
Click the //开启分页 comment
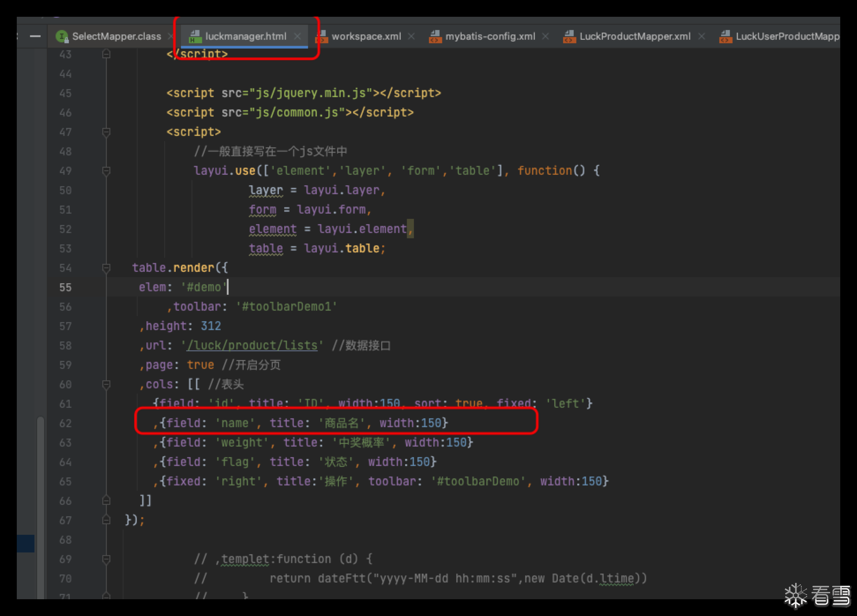coord(251,365)
